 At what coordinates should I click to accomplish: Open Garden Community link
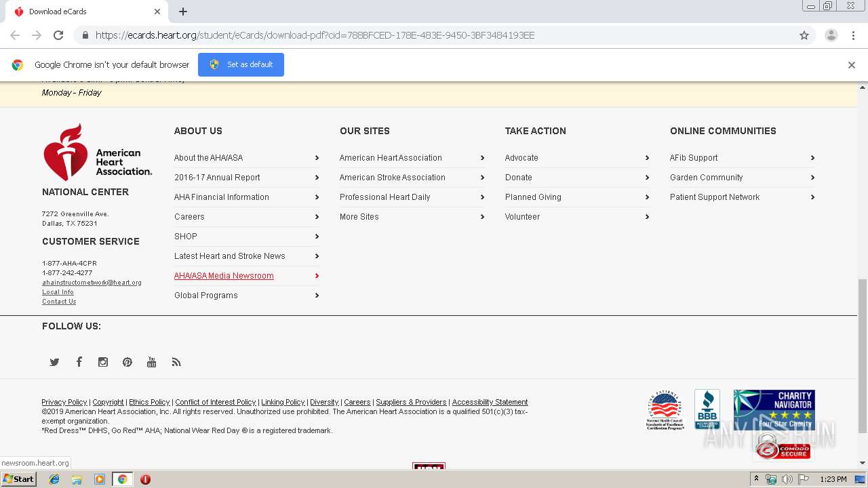click(x=707, y=178)
